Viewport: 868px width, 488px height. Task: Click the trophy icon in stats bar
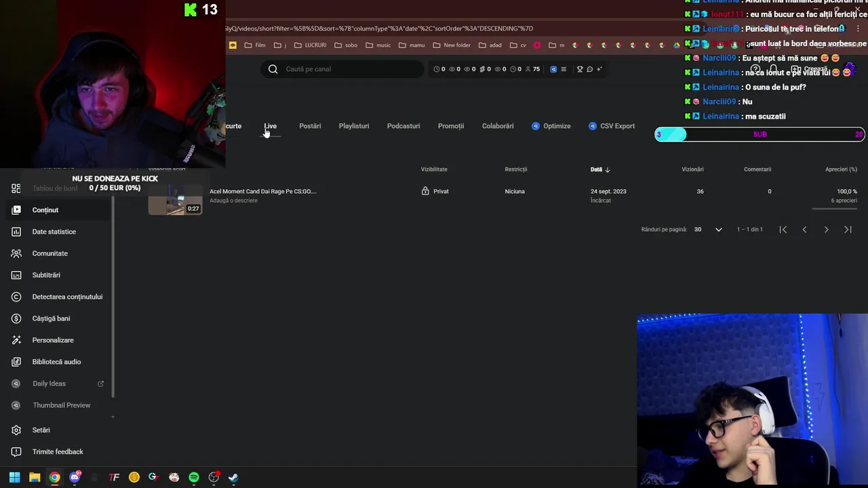(580, 69)
